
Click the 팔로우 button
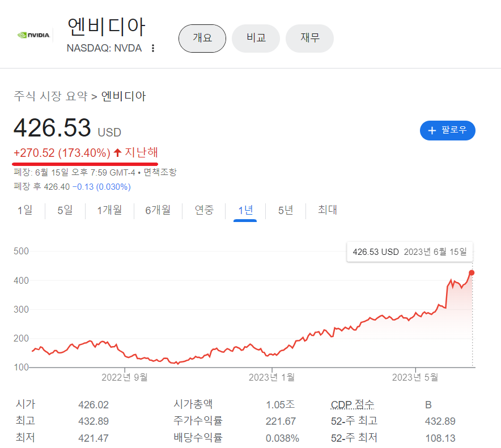[x=448, y=130]
